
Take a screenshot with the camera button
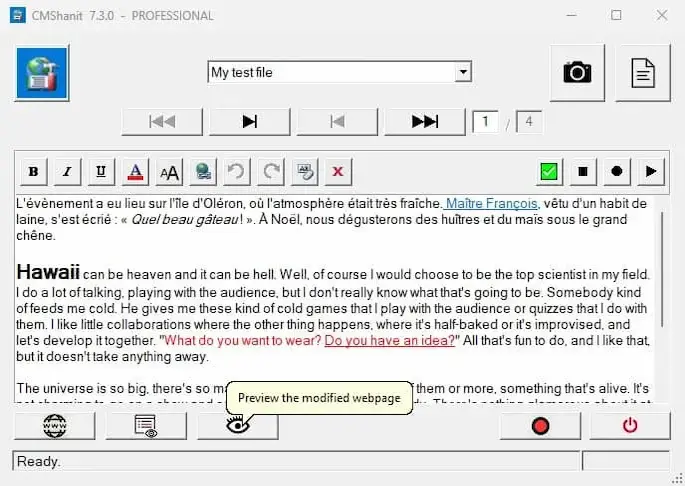point(577,73)
